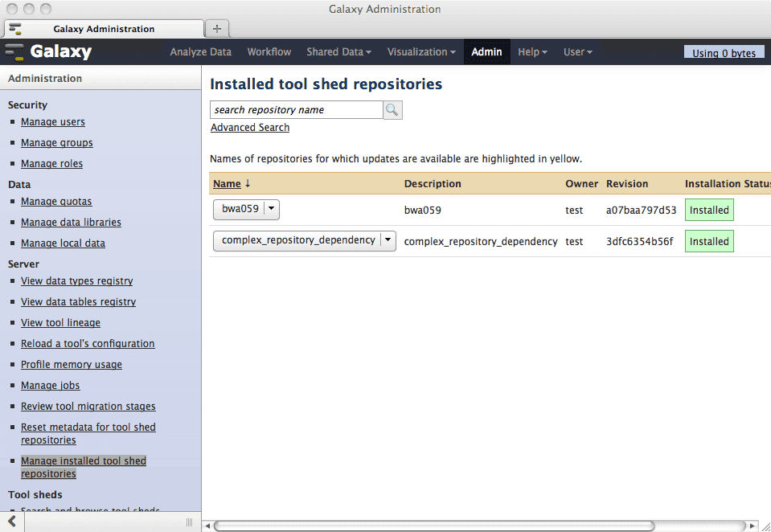Select Workflow in the top navigation
Viewport: 771px width, 532px height.
coord(269,52)
